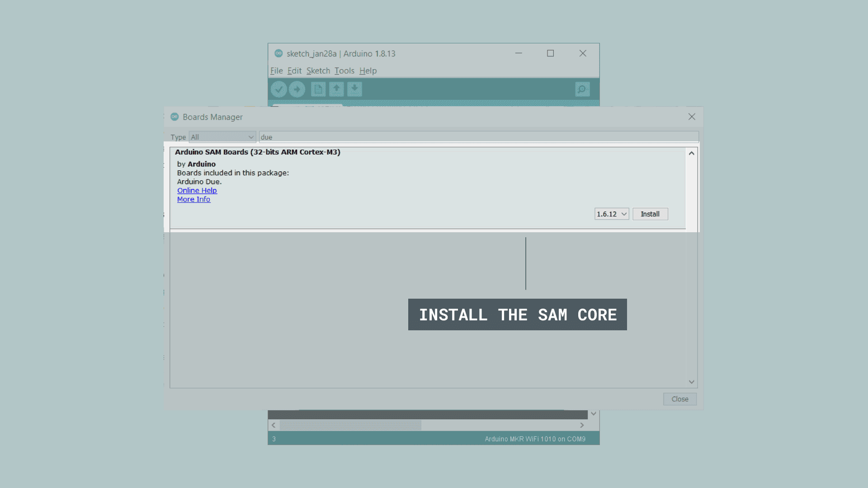Click the horizontal scrollbar thumb below the console

[x=350, y=425]
